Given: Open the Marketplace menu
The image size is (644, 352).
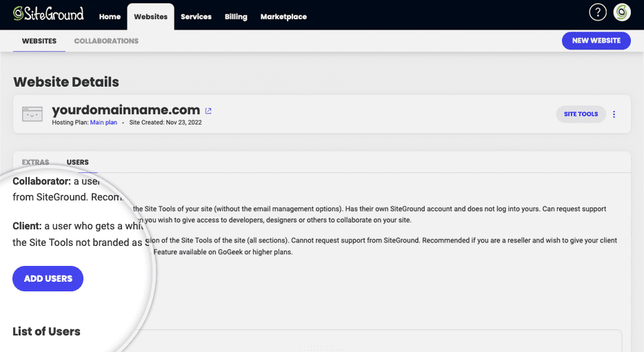Looking at the screenshot, I should point(283,17).
